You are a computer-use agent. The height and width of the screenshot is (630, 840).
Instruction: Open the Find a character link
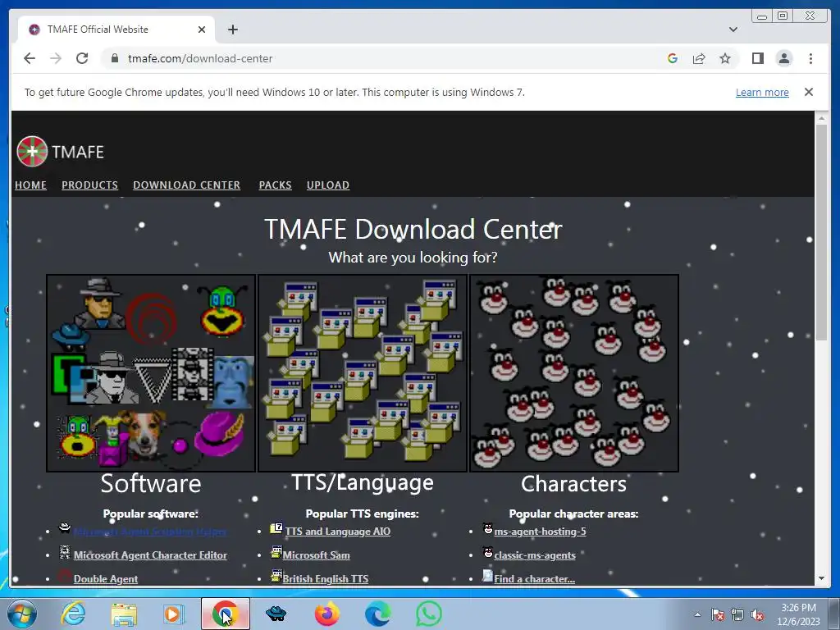pyautogui.click(x=534, y=578)
